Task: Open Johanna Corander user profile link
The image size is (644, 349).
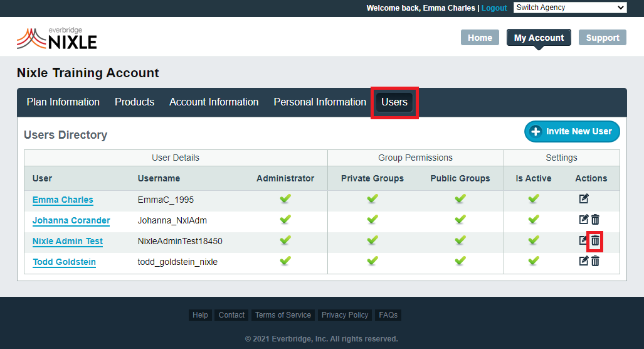Action: click(71, 220)
